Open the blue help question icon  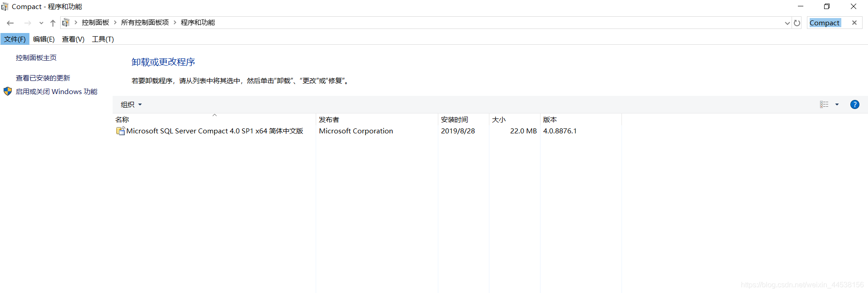pos(855,104)
